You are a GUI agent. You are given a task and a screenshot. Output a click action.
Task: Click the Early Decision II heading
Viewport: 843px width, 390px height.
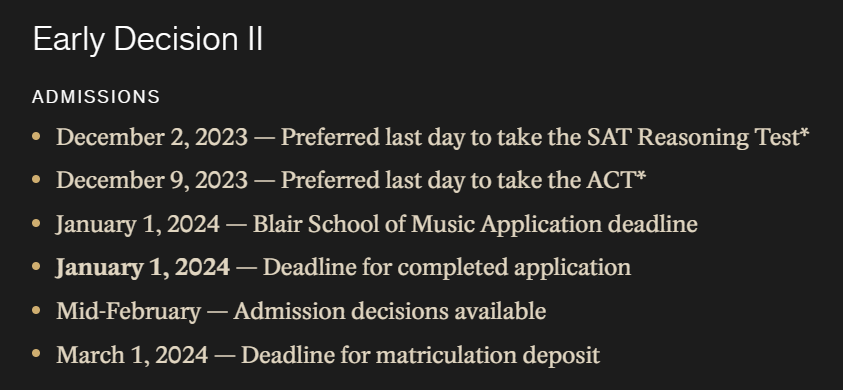click(148, 40)
